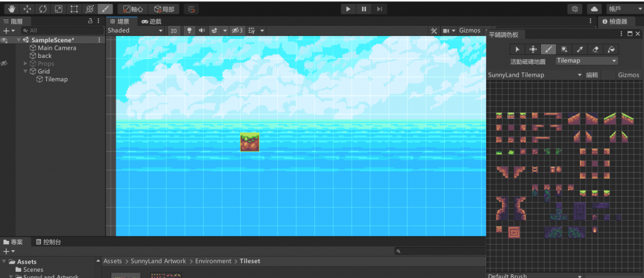644x278 pixels.
Task: Unhide Props using crossed-eye icon
Action: [x=4, y=64]
